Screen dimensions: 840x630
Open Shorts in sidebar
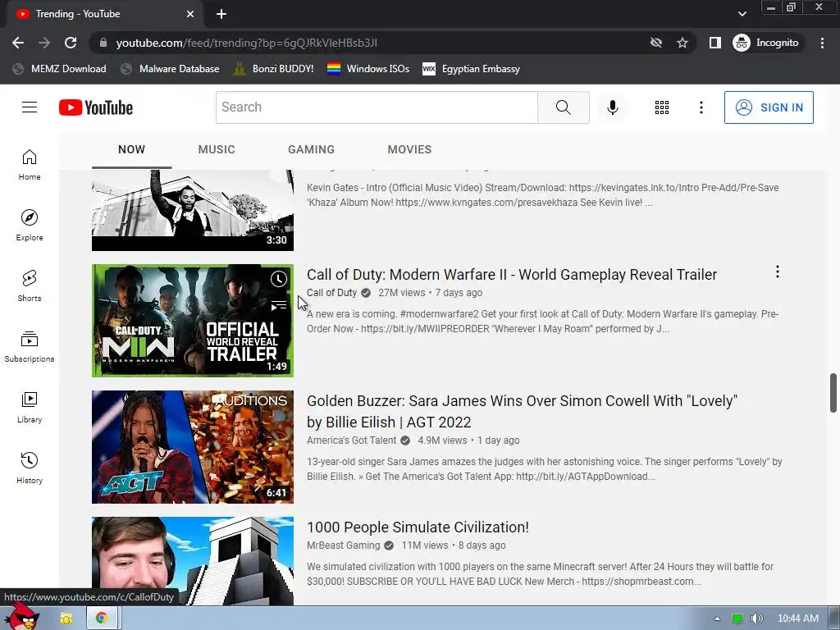(30, 286)
